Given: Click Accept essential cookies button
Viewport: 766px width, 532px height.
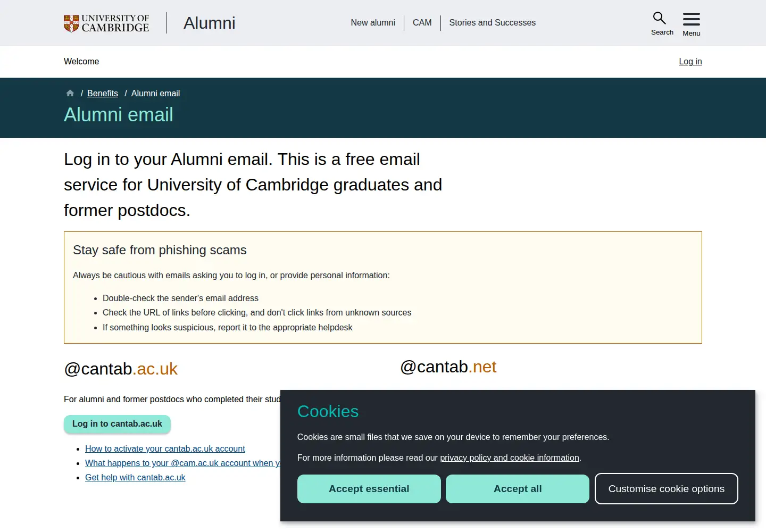Looking at the screenshot, I should tap(369, 489).
